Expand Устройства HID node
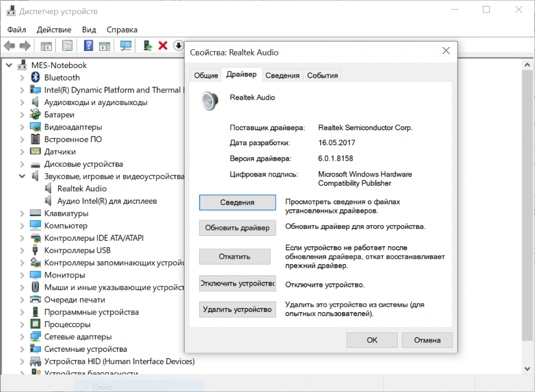The width and height of the screenshot is (535, 392). tap(22, 361)
